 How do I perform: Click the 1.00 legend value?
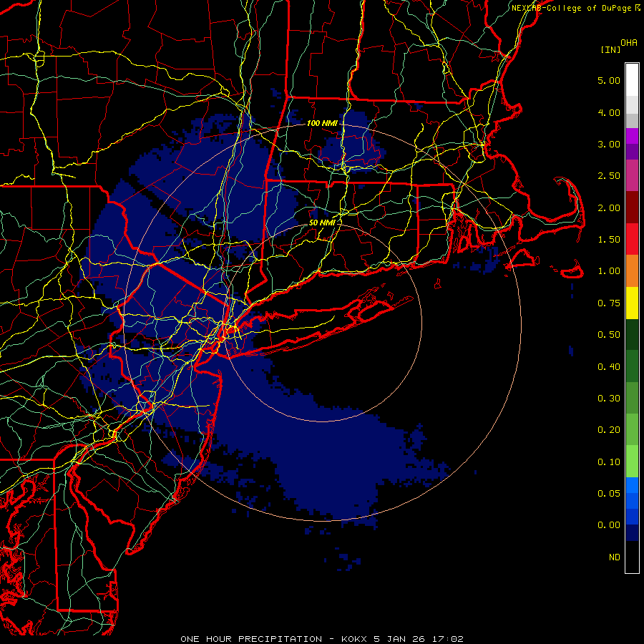point(609,271)
